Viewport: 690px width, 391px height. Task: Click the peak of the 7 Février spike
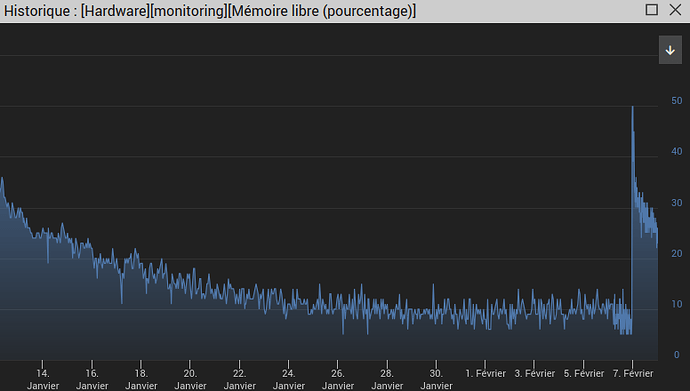tap(633, 107)
